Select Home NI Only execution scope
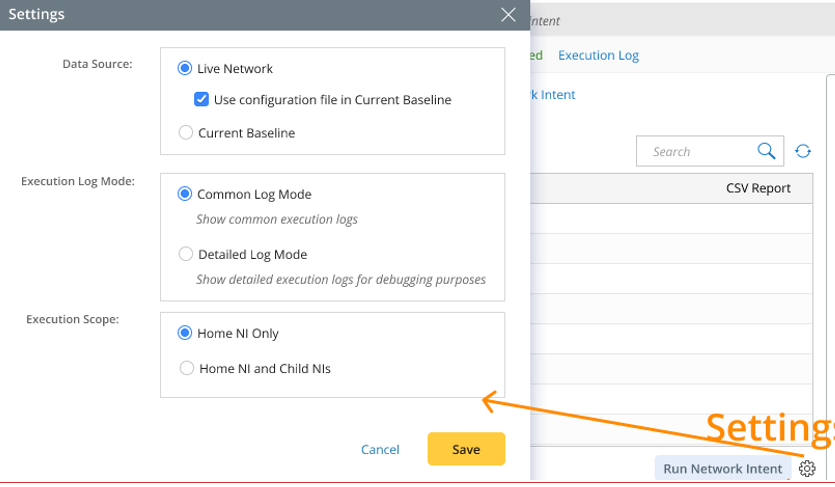Viewport: 835px width, 487px height. click(185, 334)
